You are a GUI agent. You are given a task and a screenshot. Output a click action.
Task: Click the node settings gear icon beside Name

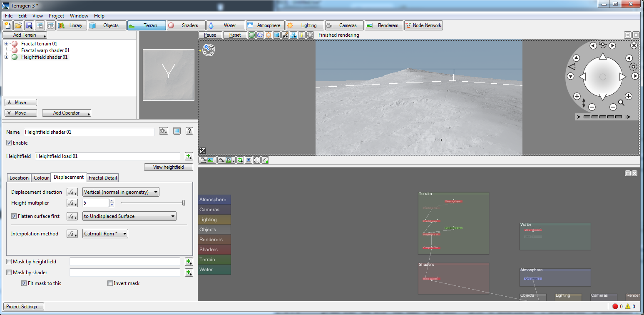coord(163,131)
